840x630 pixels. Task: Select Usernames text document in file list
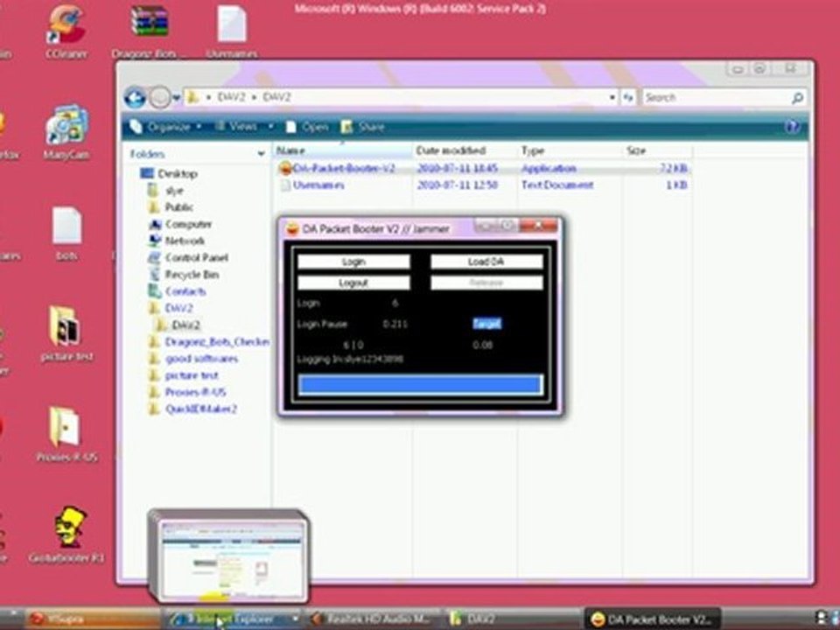[x=318, y=185]
